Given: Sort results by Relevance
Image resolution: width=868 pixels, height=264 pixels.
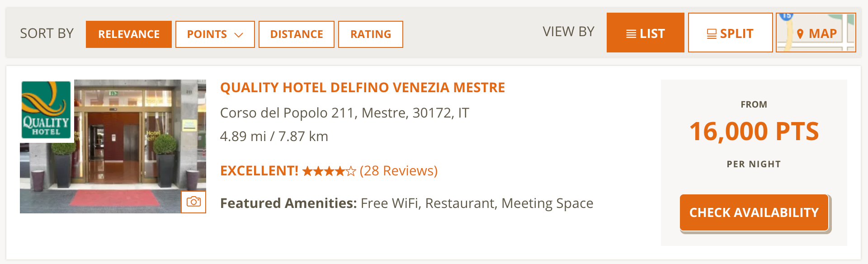Looking at the screenshot, I should point(129,34).
